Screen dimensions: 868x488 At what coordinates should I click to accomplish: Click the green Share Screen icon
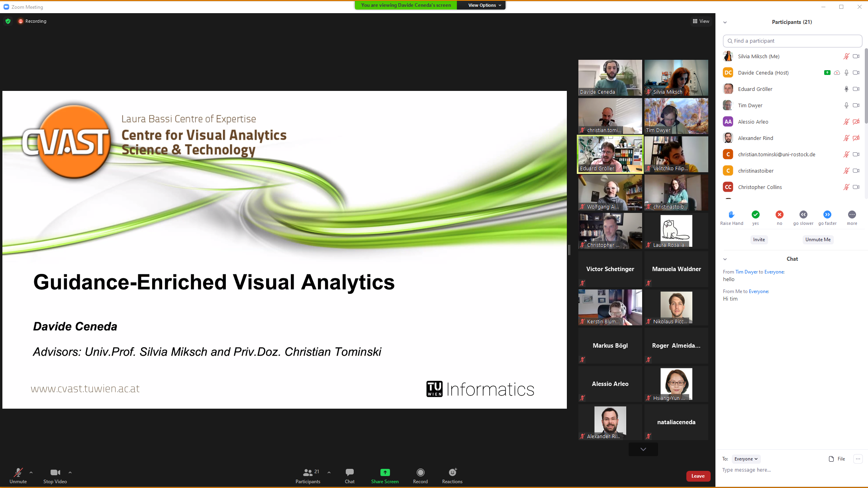click(385, 472)
